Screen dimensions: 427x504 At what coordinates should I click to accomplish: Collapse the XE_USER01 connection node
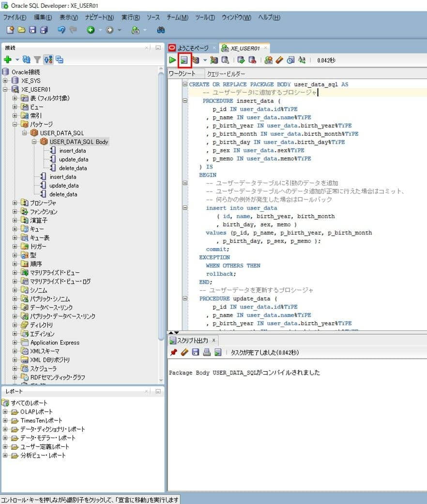5,89
